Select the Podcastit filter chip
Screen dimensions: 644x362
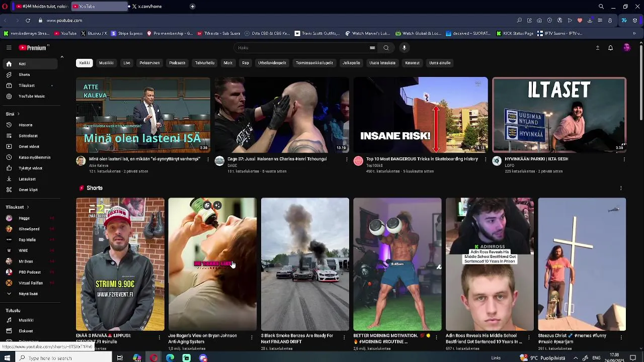(x=177, y=63)
